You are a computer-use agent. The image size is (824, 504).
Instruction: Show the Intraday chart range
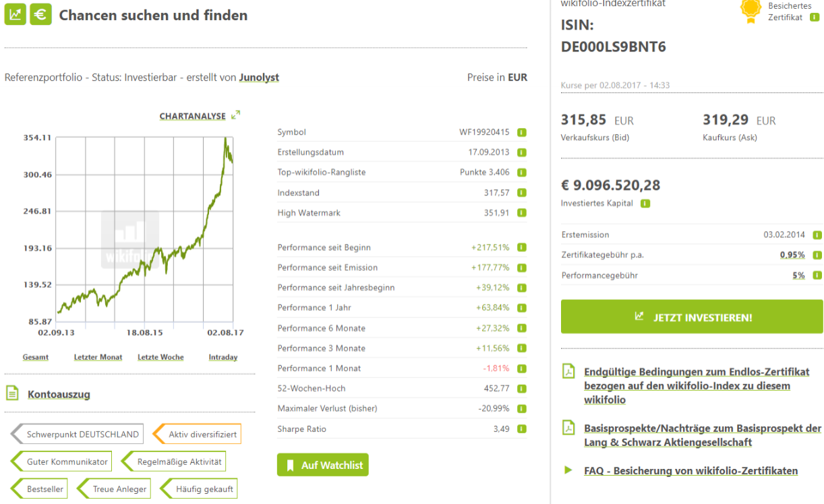click(223, 357)
